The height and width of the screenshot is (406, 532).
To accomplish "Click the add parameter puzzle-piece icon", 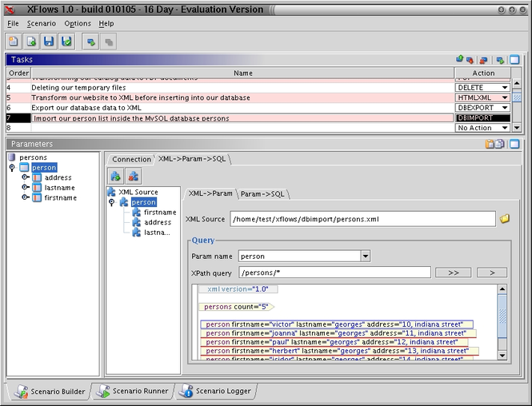I will click(116, 175).
